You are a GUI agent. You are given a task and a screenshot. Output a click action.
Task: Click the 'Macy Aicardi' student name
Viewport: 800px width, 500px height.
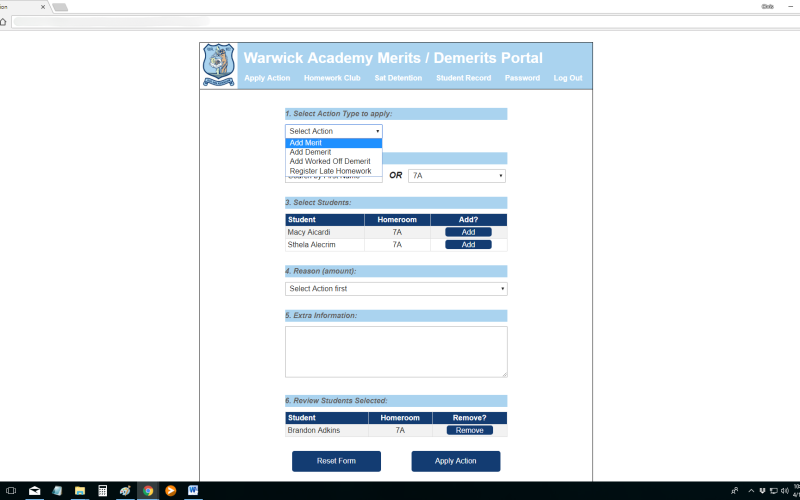[x=309, y=232]
